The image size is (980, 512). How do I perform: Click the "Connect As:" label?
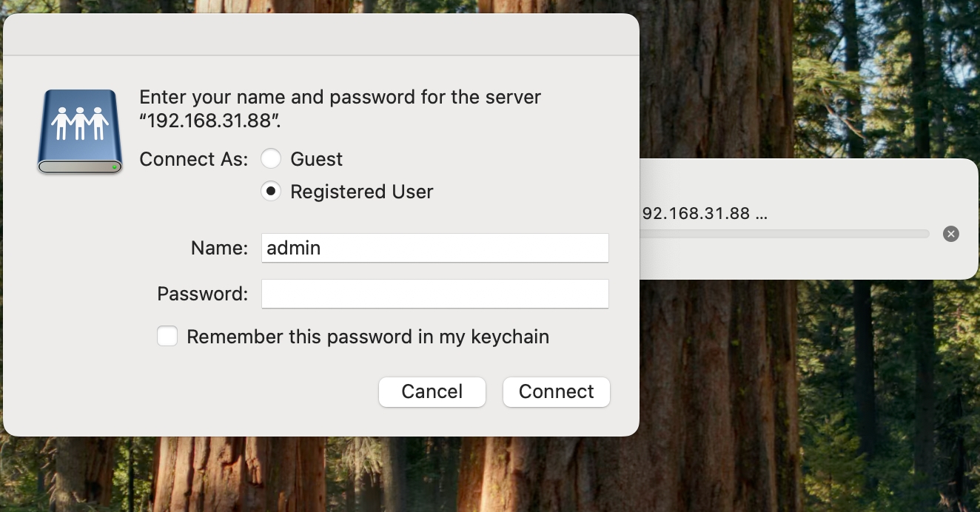(194, 159)
